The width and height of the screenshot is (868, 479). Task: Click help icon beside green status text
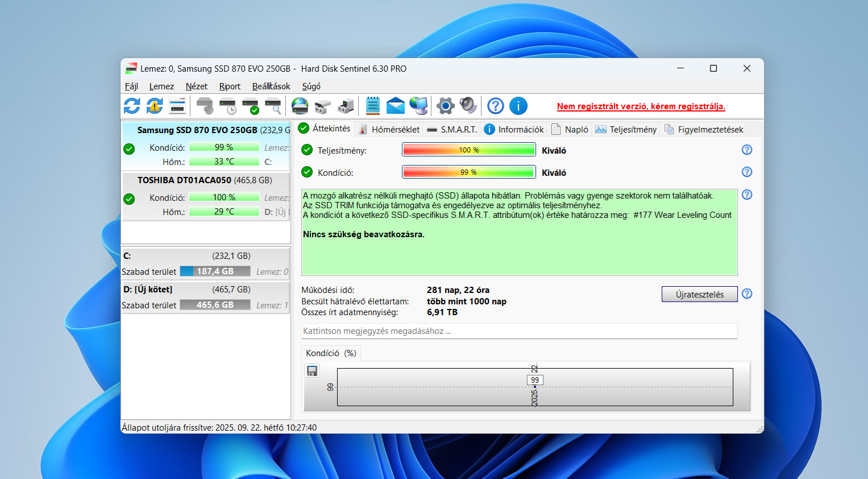(x=747, y=195)
